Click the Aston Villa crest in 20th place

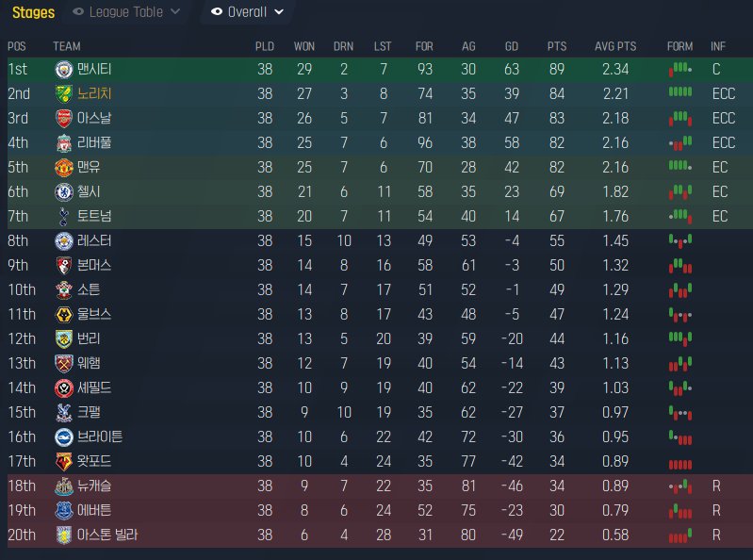[x=63, y=535]
